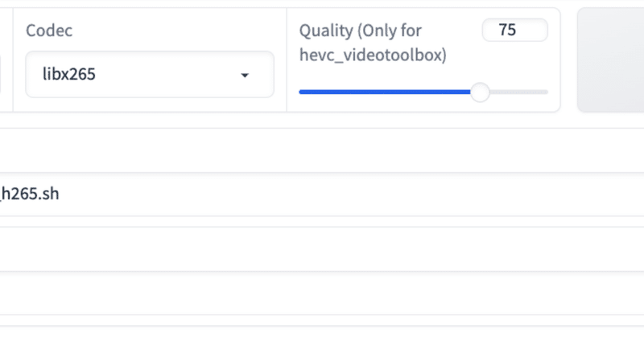Click the empty row above the h265.sh field
Screen dimensions: 644x337
pyautogui.click(x=322, y=150)
